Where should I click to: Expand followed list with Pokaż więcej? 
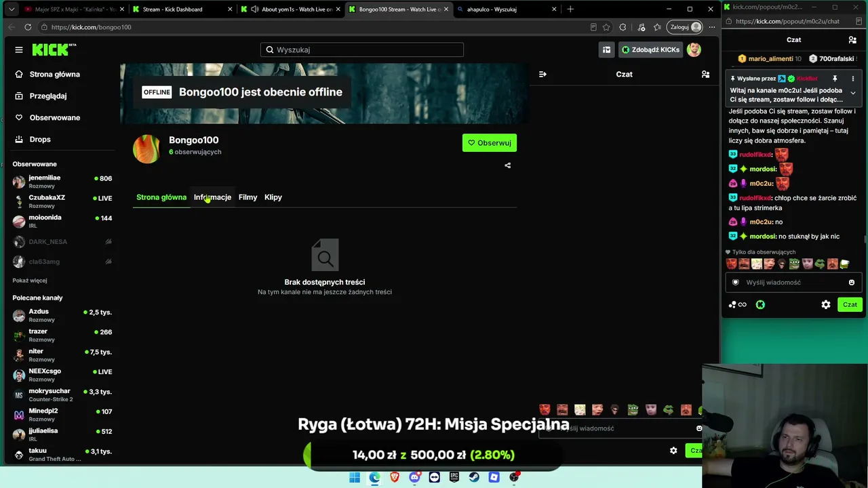(30, 281)
